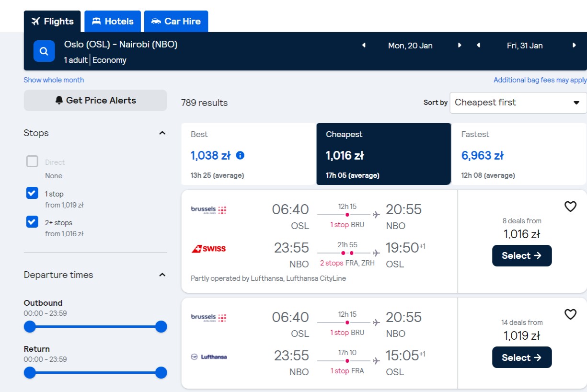The width and height of the screenshot is (587, 392).
Task: Uncheck the 2+ stops filter
Action: click(32, 222)
